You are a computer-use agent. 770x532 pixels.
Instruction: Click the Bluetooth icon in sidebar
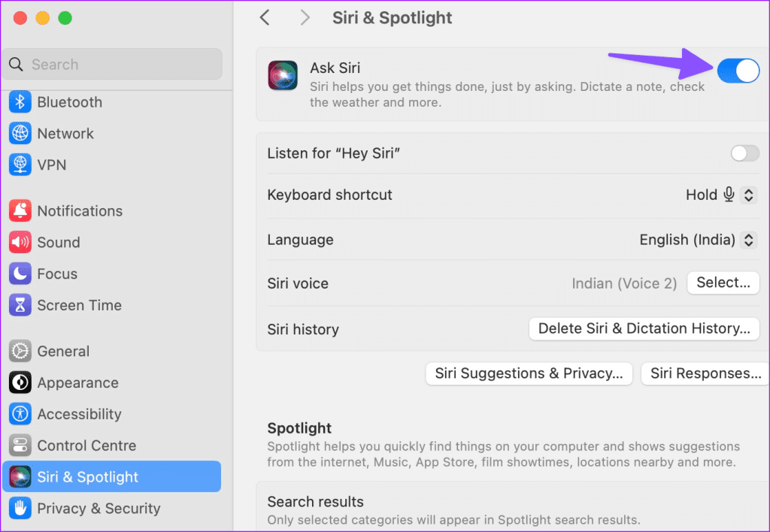20,102
